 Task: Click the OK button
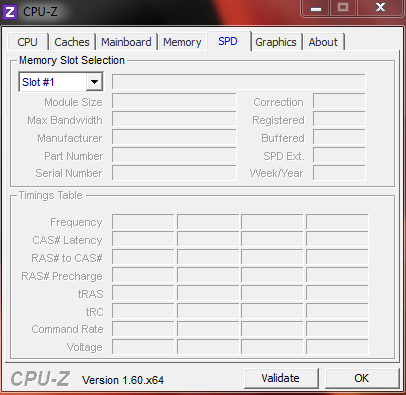click(x=362, y=378)
